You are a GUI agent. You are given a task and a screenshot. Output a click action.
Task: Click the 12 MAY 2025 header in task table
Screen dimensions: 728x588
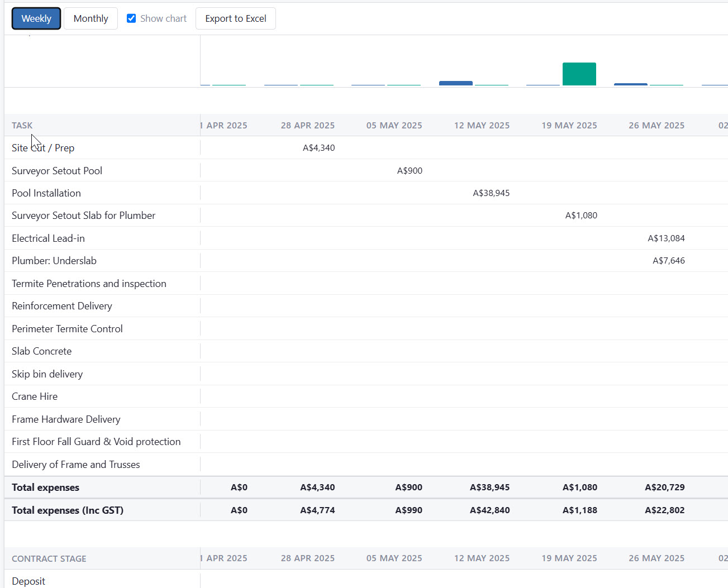482,126
